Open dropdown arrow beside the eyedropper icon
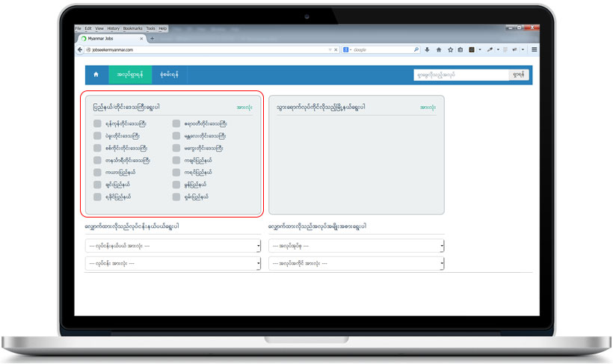Image resolution: width=613 pixels, height=364 pixels. click(498, 49)
